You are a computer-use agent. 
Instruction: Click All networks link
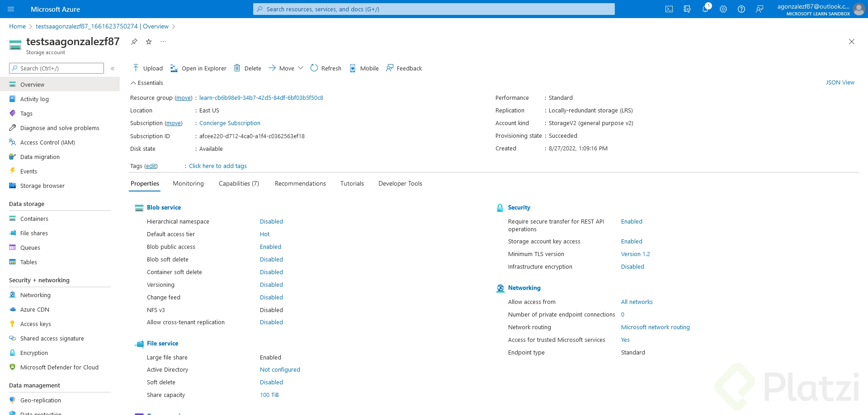[x=637, y=302]
